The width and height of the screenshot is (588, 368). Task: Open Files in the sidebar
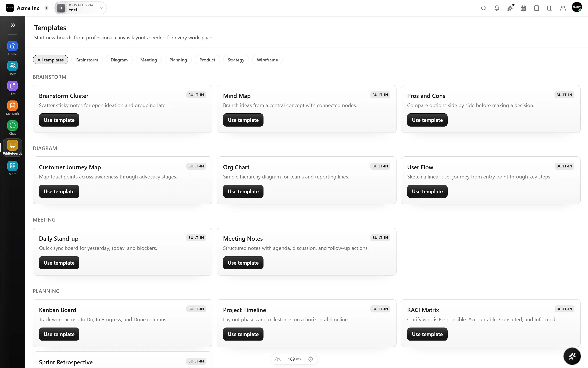[x=12, y=88]
